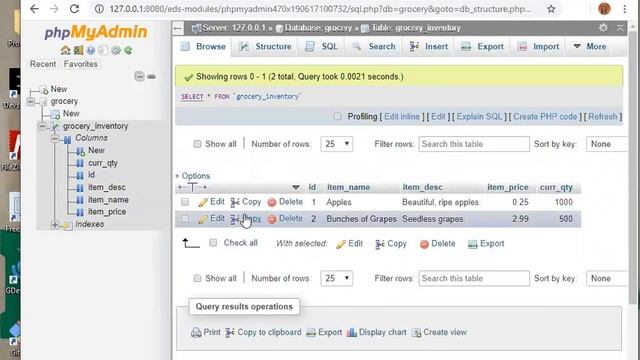Open the upper Sort by key dropdown
The width and height of the screenshot is (640, 360).
coord(607,144)
